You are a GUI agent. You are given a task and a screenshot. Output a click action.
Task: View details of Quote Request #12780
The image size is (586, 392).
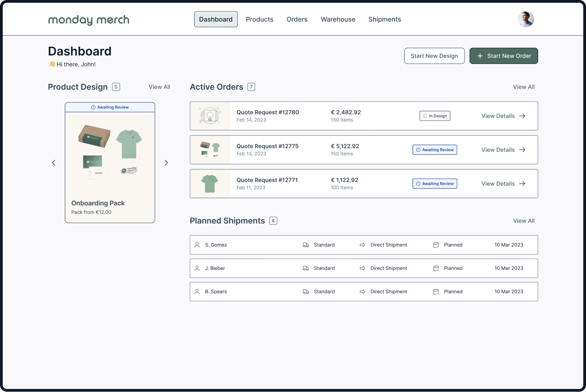(x=503, y=116)
